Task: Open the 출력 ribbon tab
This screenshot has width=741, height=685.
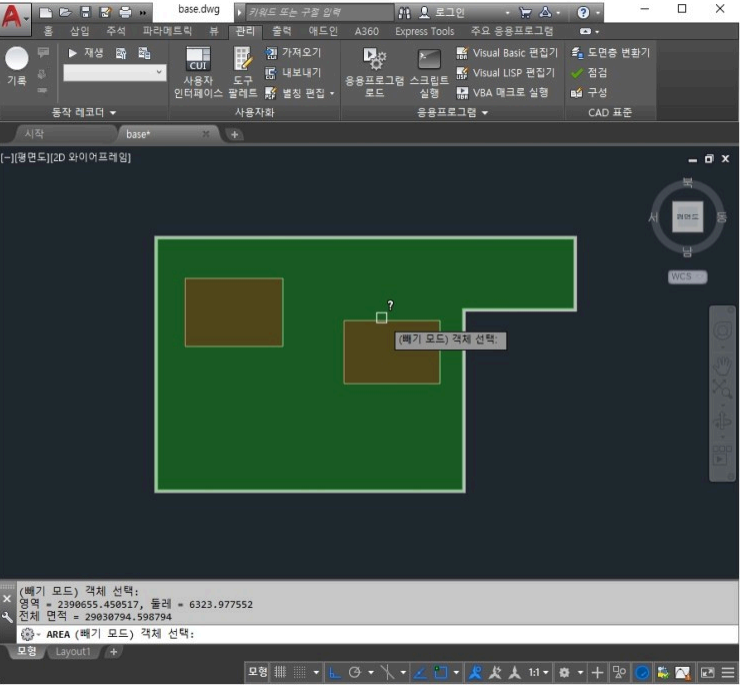Action: 282,31
